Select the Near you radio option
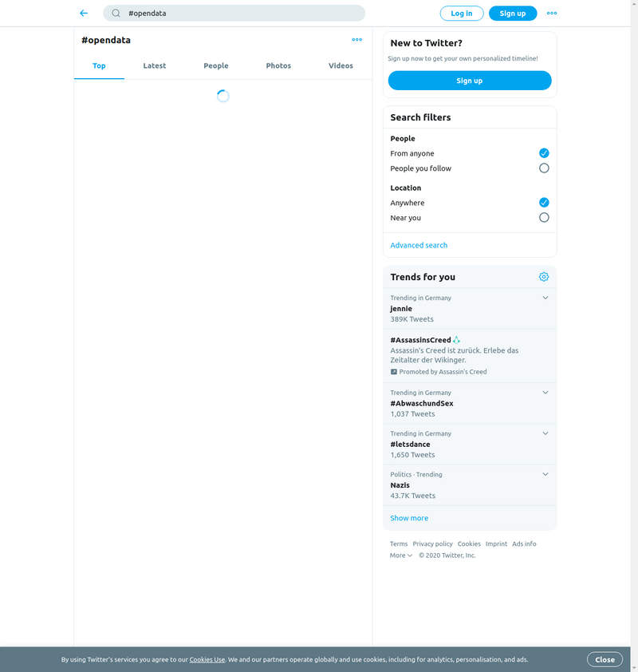 click(x=544, y=217)
